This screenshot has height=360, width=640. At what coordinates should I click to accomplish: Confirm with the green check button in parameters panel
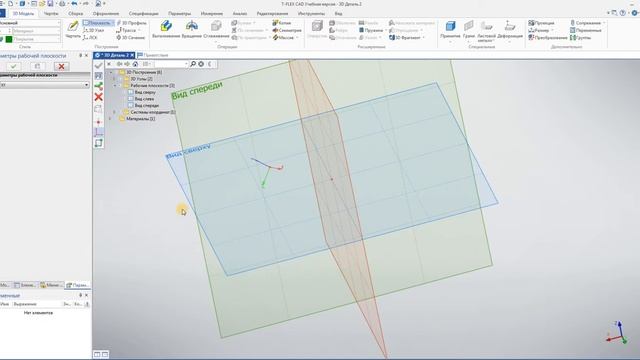coord(13,66)
